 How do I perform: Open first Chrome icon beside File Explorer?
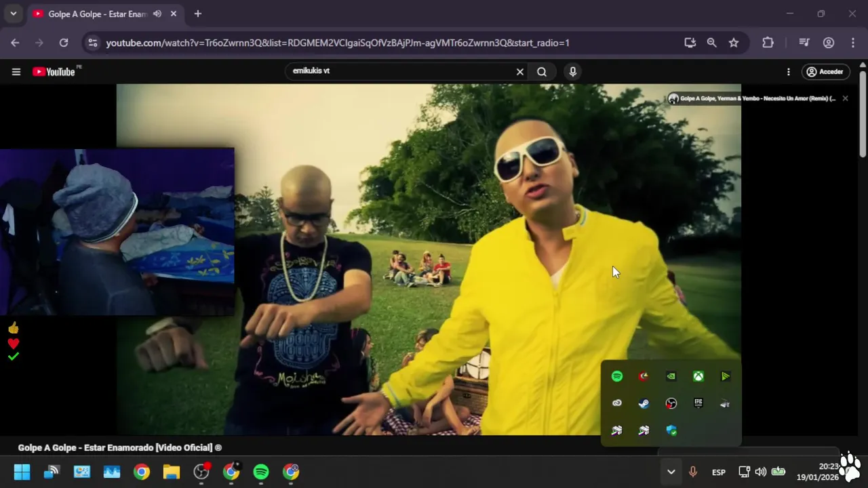[x=142, y=472]
